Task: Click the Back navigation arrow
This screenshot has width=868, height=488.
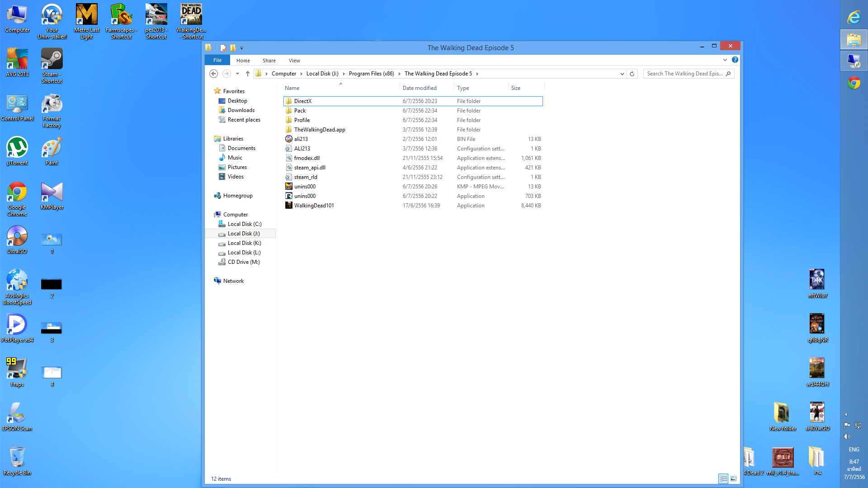Action: [214, 74]
